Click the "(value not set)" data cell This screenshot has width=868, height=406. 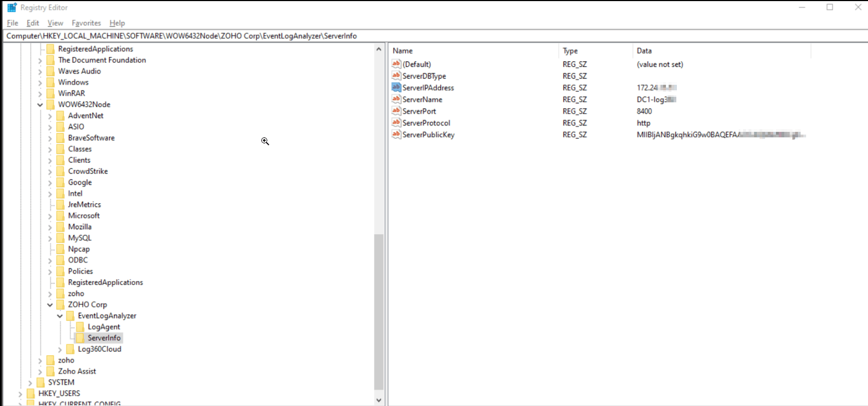click(660, 65)
